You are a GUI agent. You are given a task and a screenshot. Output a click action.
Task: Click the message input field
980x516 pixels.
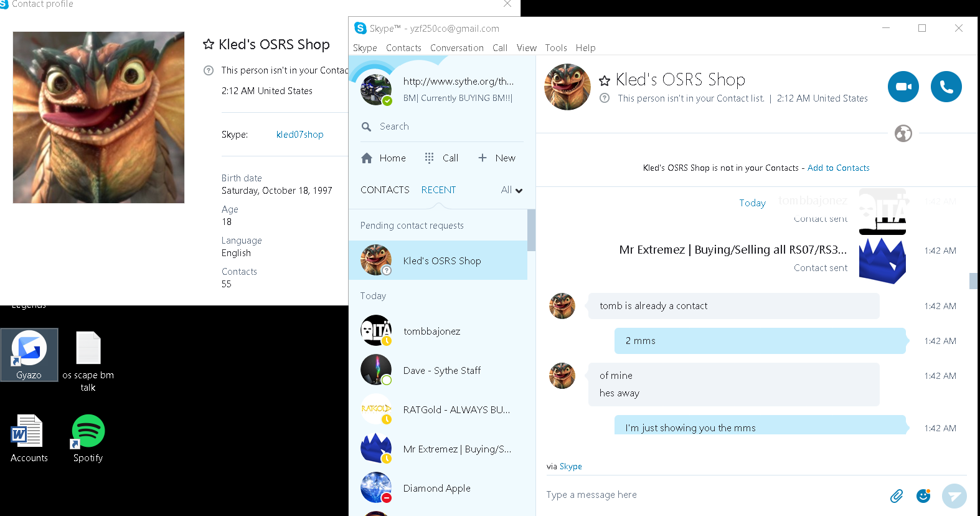click(714, 495)
